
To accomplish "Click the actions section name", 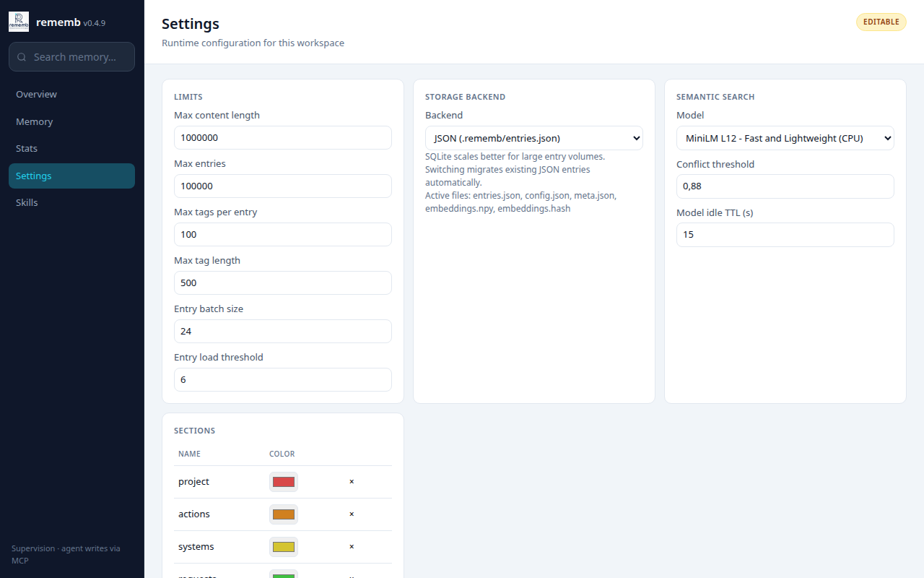I will pyautogui.click(x=194, y=514).
